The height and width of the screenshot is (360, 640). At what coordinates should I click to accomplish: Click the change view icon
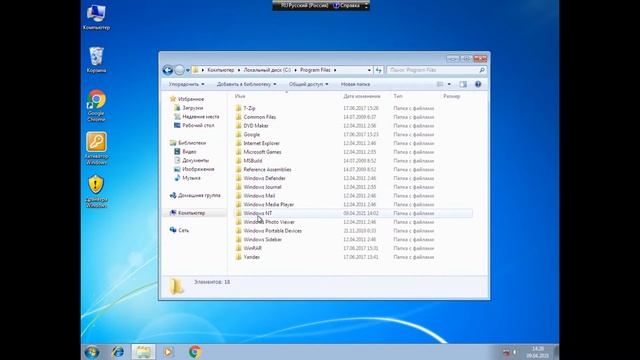tap(440, 84)
